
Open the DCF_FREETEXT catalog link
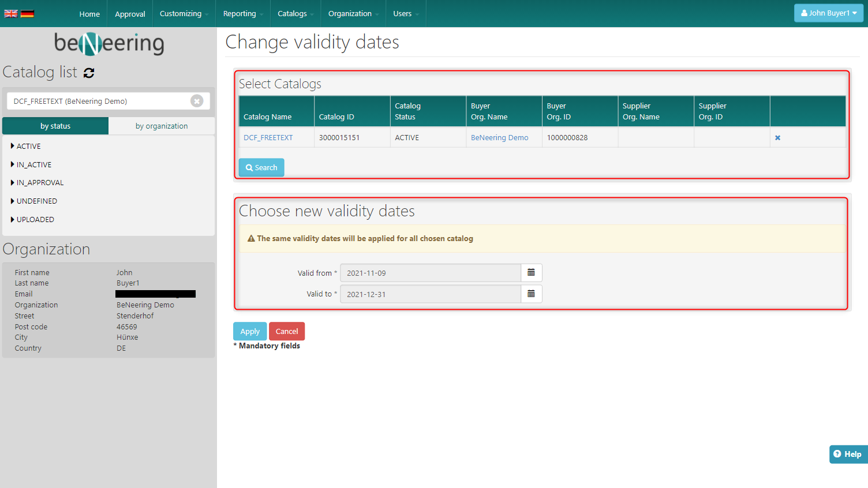268,138
